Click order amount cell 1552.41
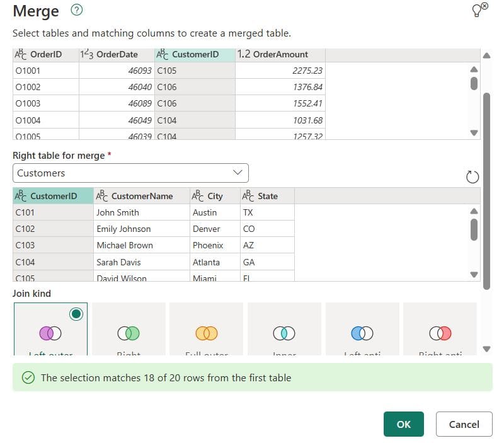504x443 pixels. pyautogui.click(x=280, y=103)
